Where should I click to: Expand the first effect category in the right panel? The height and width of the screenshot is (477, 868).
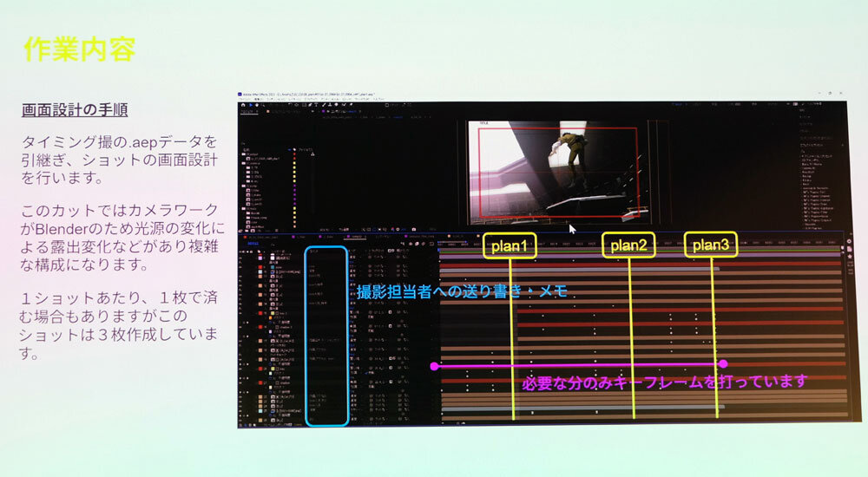coord(803,154)
